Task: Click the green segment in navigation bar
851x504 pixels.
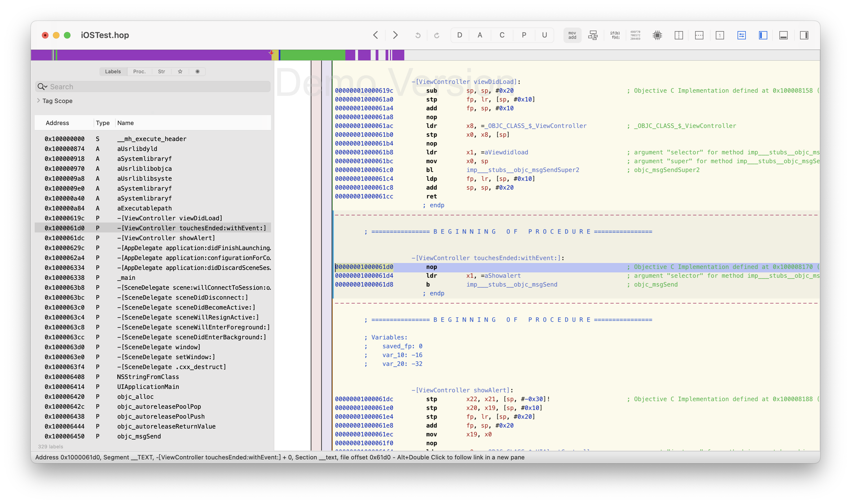Action: point(313,55)
